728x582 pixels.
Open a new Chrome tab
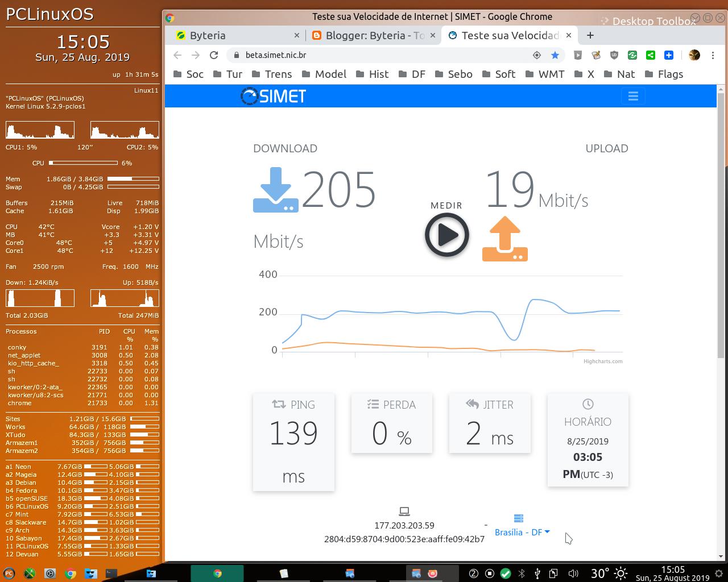tap(590, 35)
